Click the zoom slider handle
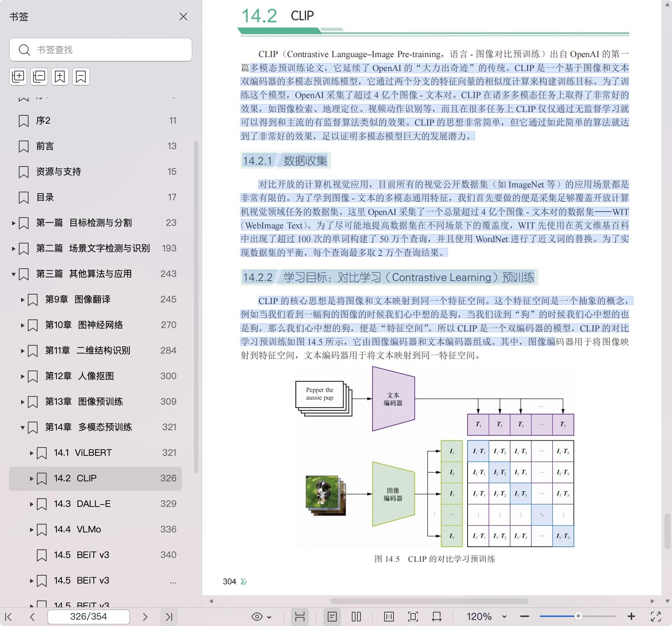 578,616
